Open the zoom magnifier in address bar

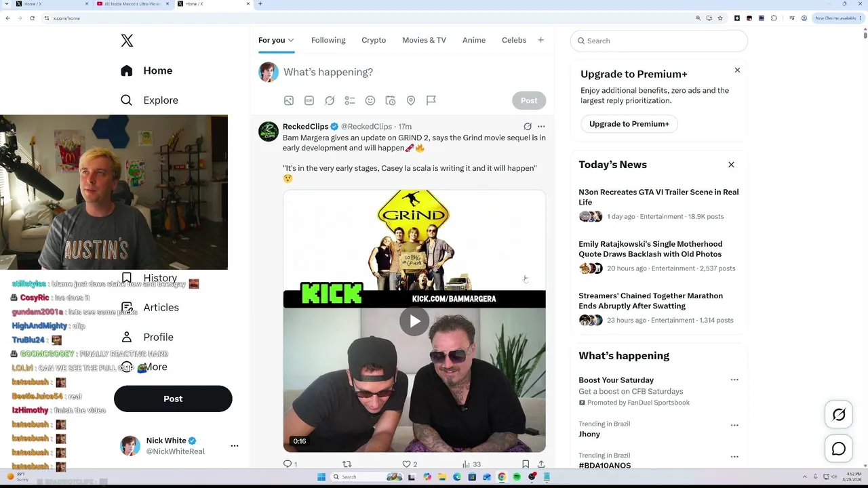(x=698, y=18)
